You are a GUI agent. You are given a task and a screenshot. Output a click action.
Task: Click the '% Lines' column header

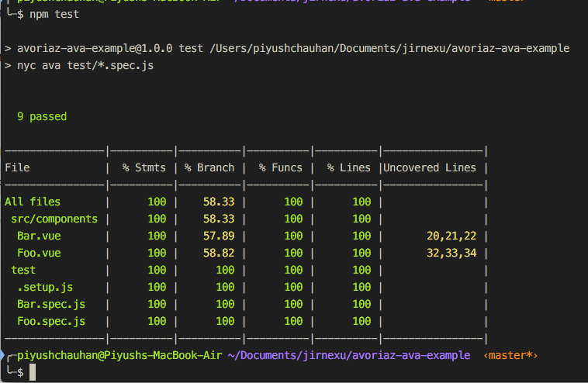pos(349,167)
